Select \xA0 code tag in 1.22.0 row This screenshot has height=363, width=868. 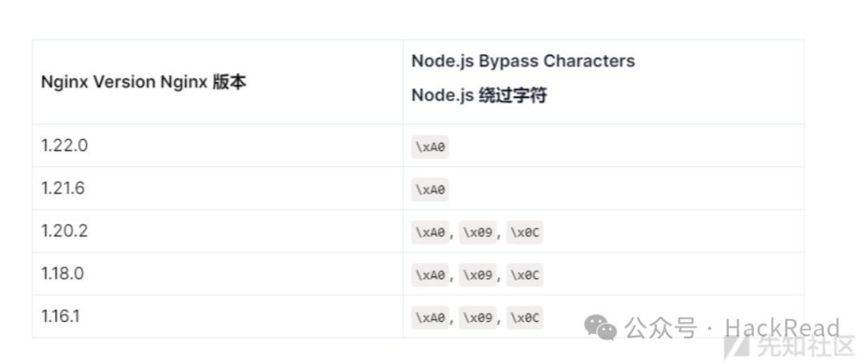430,148
